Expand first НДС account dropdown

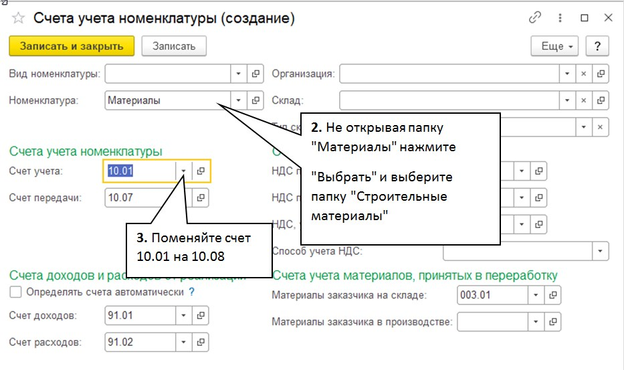(522, 171)
